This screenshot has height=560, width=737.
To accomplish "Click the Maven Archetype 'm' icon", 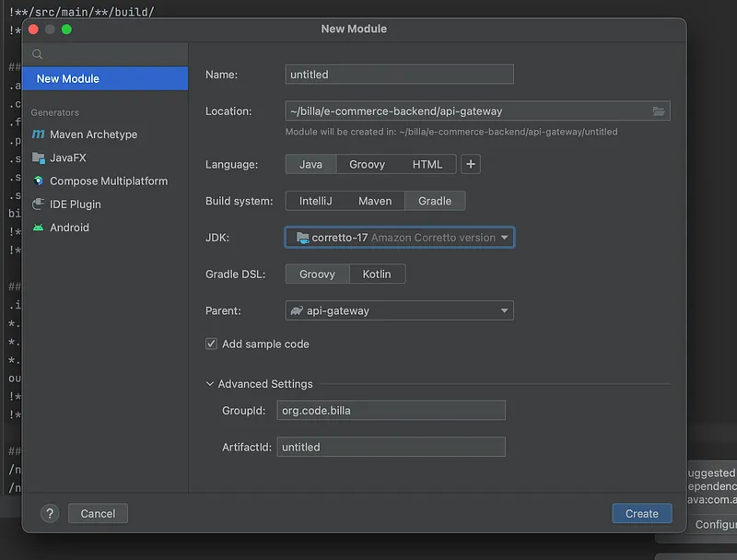I will (38, 134).
